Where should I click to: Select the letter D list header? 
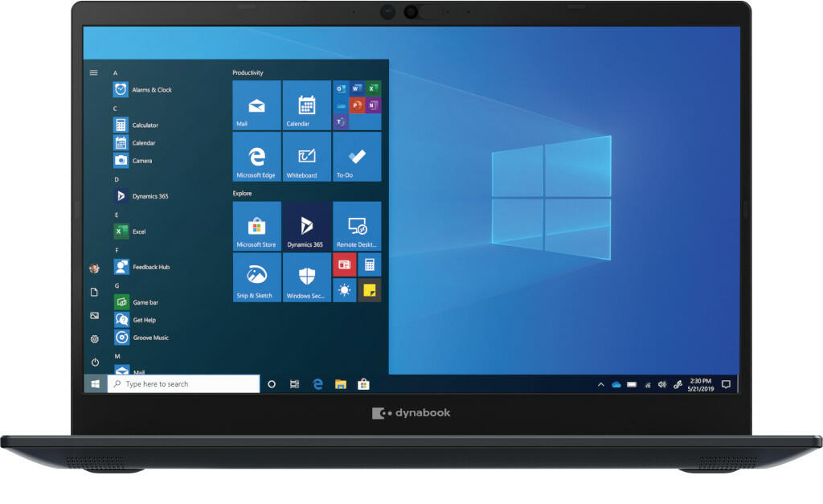(117, 179)
